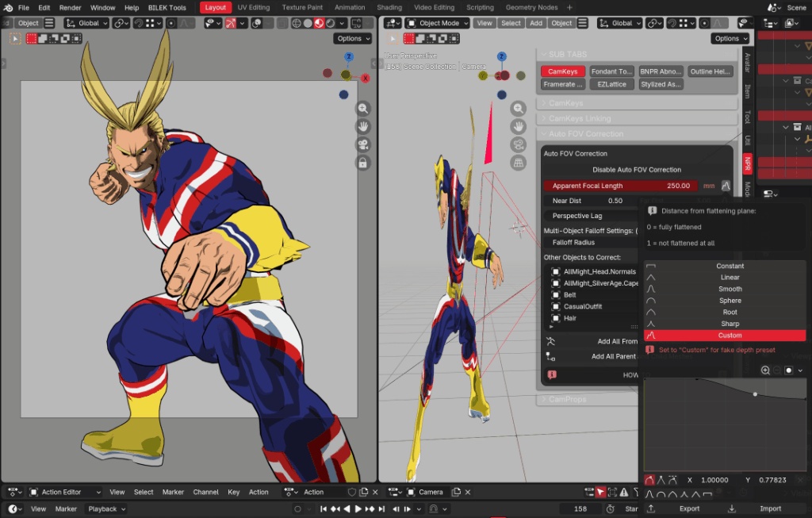Toggle the Hair object checkbox
This screenshot has width=812, height=518.
point(556,318)
